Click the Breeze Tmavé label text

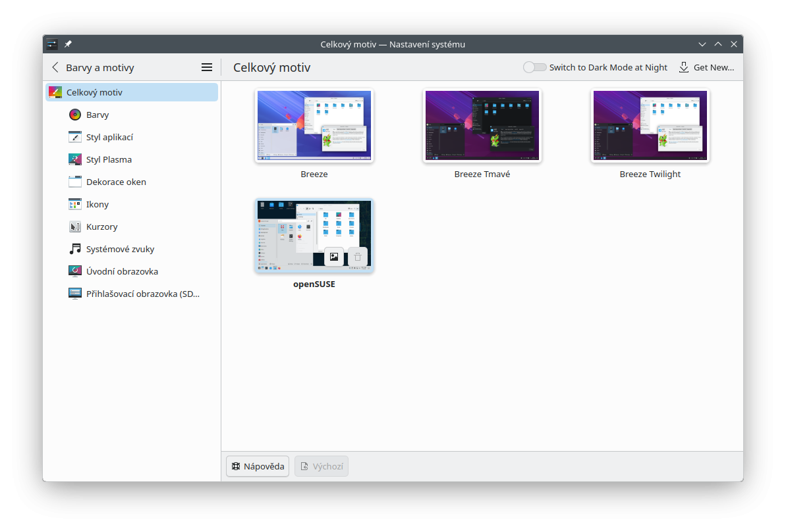(482, 174)
